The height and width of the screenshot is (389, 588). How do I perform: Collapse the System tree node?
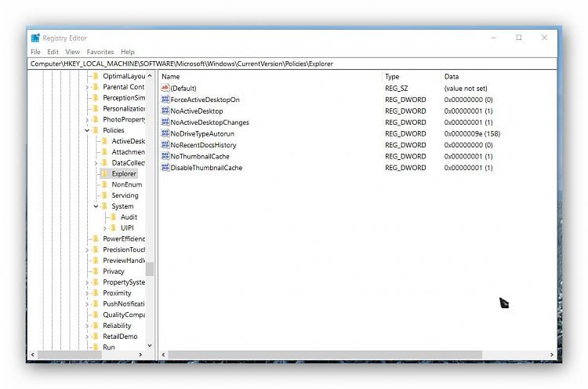click(96, 206)
